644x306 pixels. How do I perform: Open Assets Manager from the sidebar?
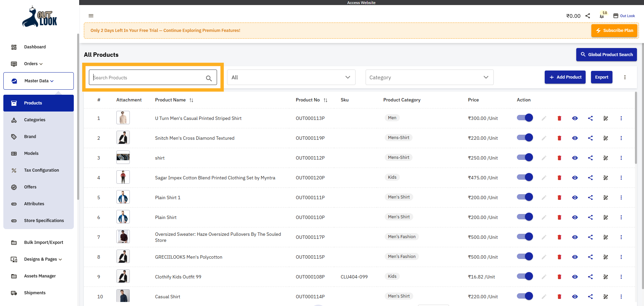click(x=40, y=276)
